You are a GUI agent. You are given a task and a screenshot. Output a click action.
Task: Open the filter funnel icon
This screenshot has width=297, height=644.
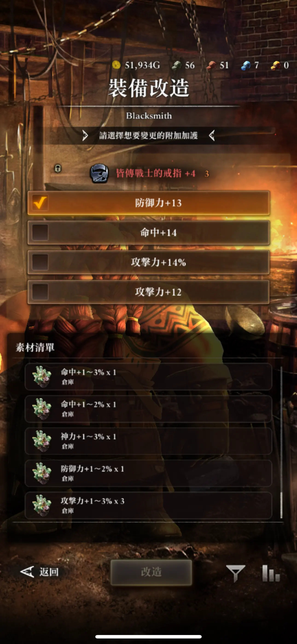click(235, 573)
